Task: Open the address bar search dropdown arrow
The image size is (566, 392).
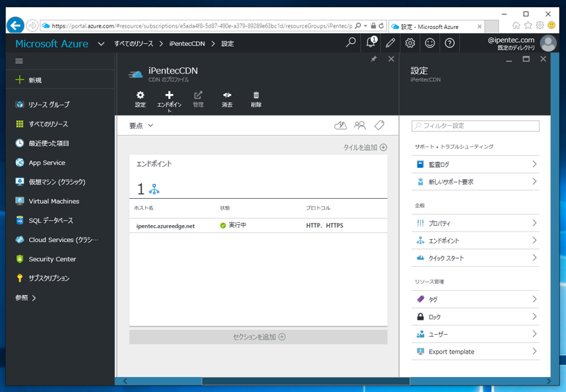Action: pyautogui.click(x=366, y=25)
